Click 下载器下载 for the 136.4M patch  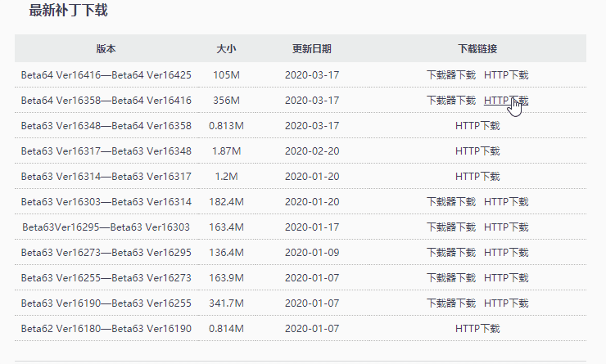click(450, 253)
